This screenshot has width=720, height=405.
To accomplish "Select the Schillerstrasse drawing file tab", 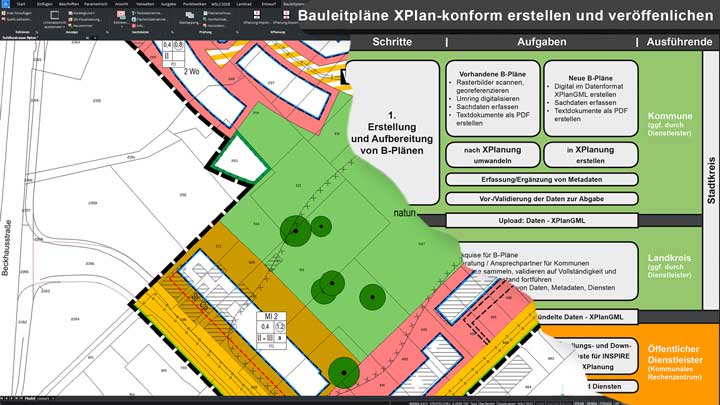I will pos(20,38).
